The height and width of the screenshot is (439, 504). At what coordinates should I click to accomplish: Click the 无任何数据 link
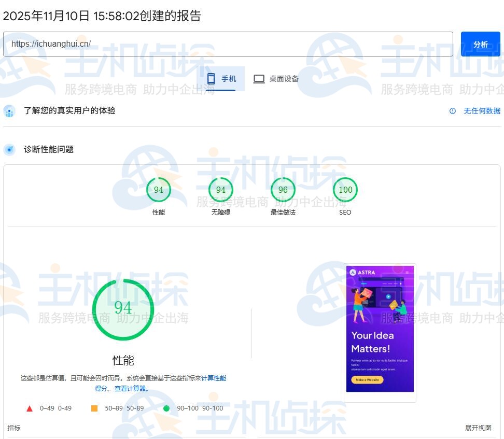click(482, 111)
